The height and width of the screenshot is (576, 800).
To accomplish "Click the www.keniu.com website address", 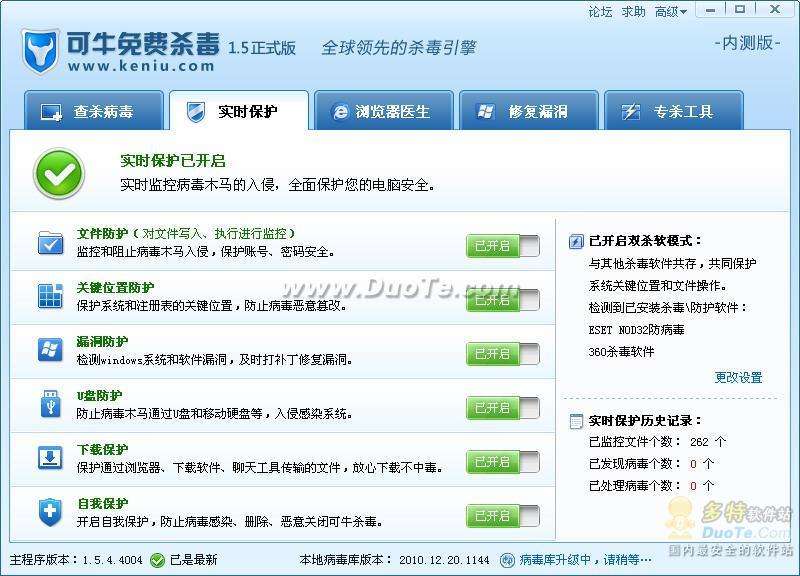I will click(x=141, y=66).
